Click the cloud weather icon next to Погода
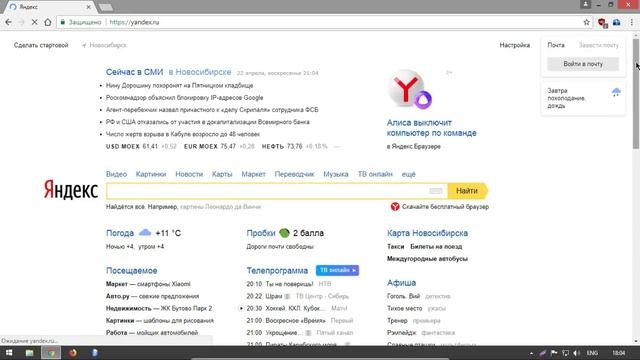Viewport: 640px width, 360px height. tap(145, 233)
